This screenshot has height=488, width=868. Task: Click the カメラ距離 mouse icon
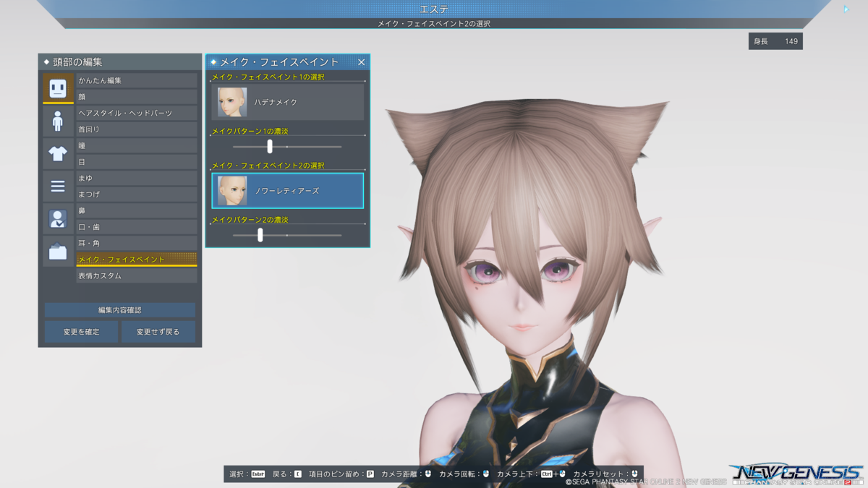[427, 474]
